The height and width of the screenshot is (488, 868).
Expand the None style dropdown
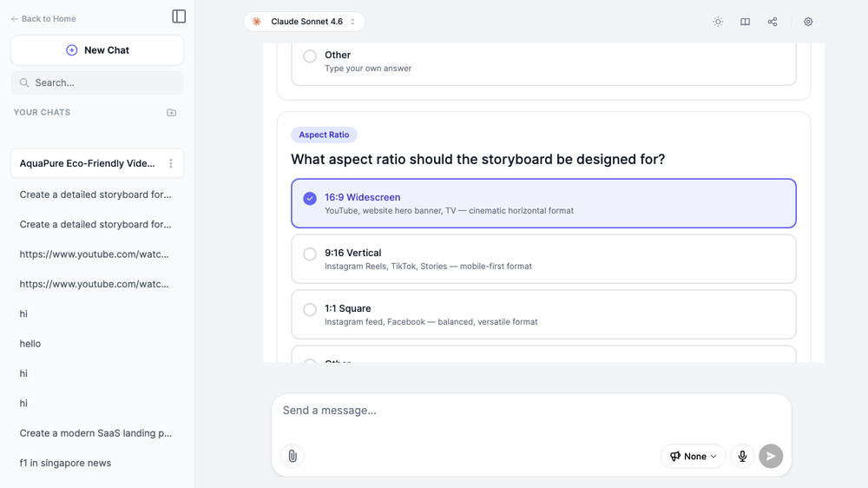click(x=693, y=456)
